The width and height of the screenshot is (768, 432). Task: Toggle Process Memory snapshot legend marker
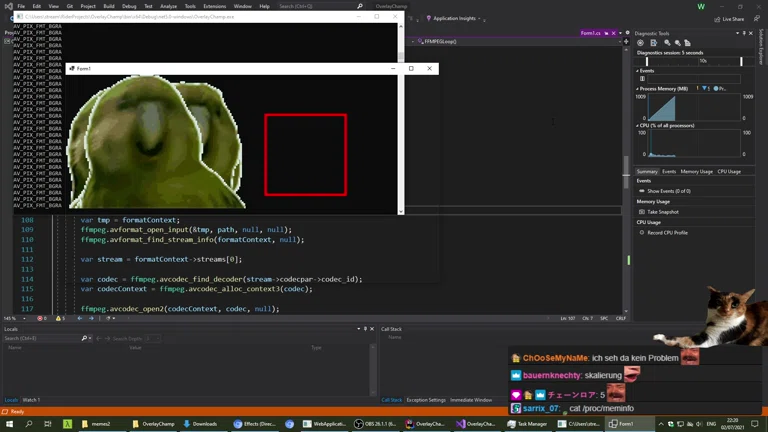click(704, 89)
